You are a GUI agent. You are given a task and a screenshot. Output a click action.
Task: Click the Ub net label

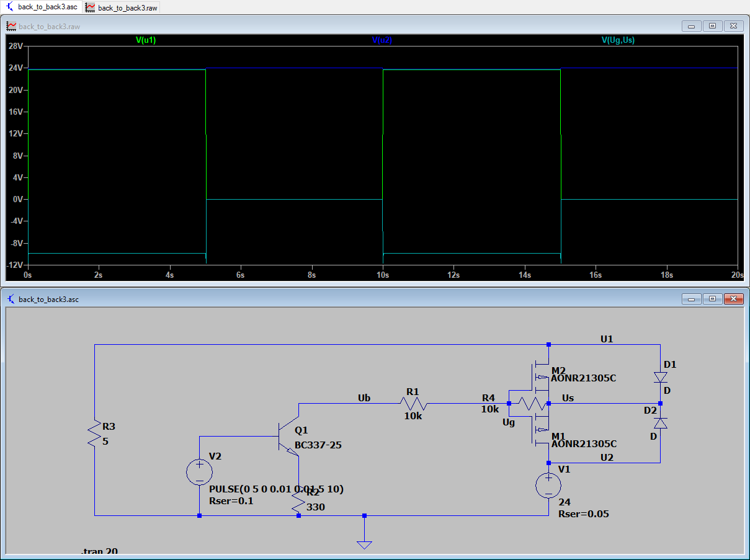coord(364,398)
